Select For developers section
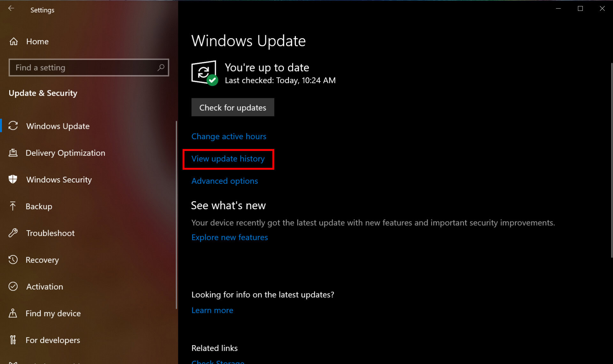Viewport: 613px width, 364px height. 52,340
